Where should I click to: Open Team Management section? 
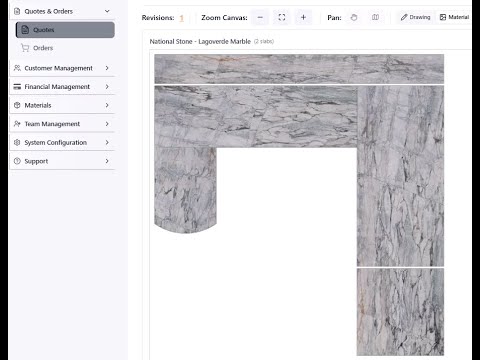tap(62, 124)
